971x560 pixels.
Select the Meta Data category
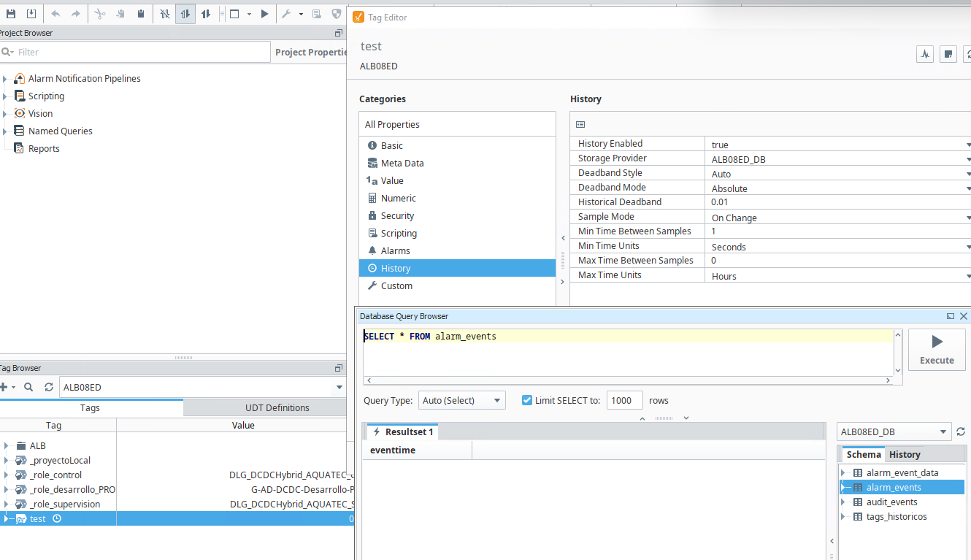tap(457, 164)
